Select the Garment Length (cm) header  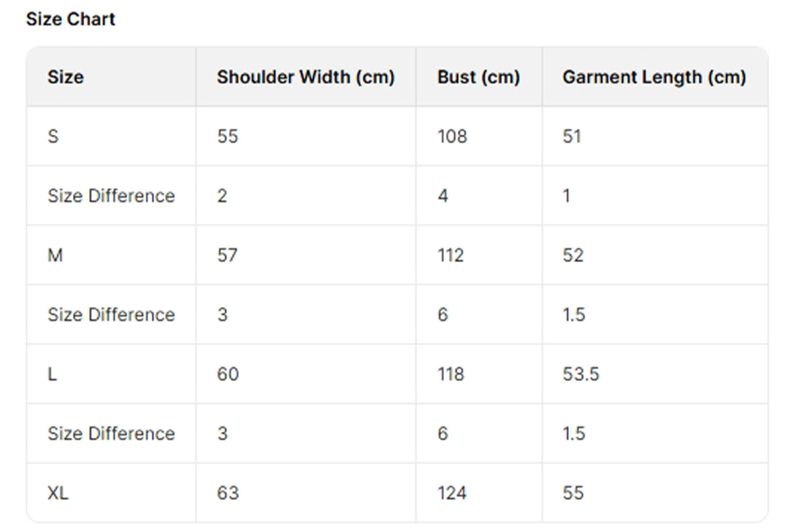(654, 77)
